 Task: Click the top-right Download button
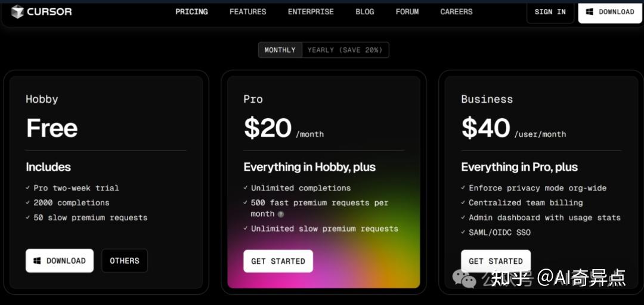coord(609,12)
